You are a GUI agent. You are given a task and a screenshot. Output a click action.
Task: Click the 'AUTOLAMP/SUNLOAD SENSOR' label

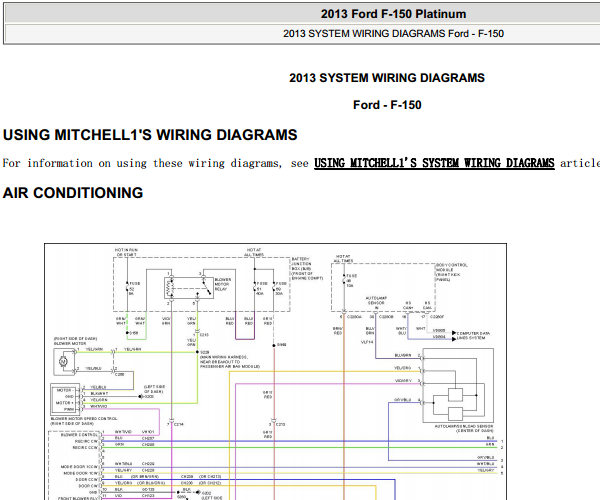(463, 428)
